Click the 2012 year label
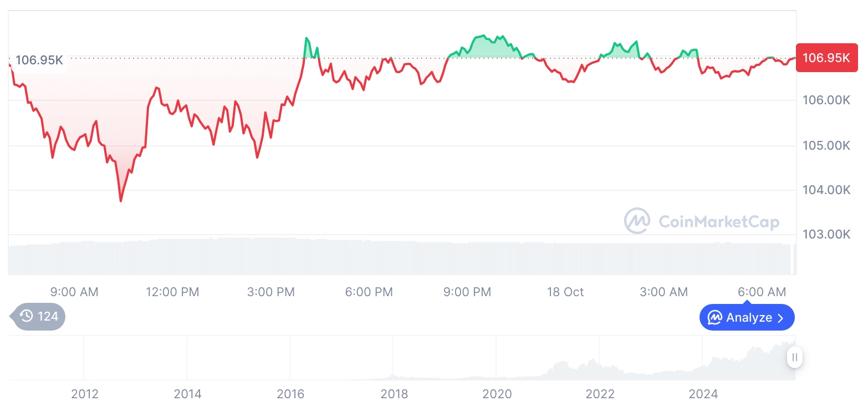Screen dimensions: 868x406 point(85,394)
